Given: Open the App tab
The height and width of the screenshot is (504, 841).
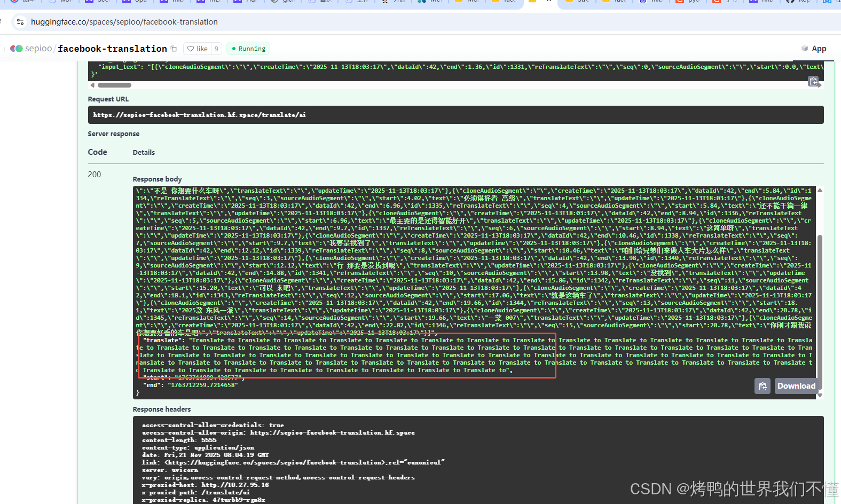Looking at the screenshot, I should 814,49.
